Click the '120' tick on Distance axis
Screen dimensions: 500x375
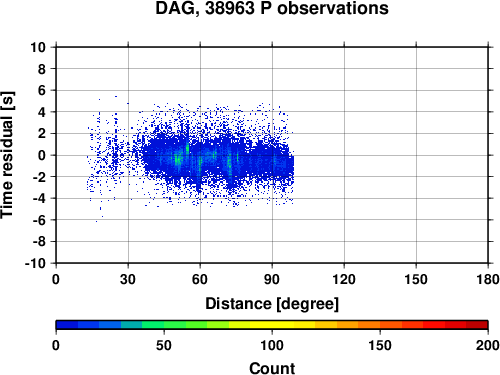pos(344,279)
